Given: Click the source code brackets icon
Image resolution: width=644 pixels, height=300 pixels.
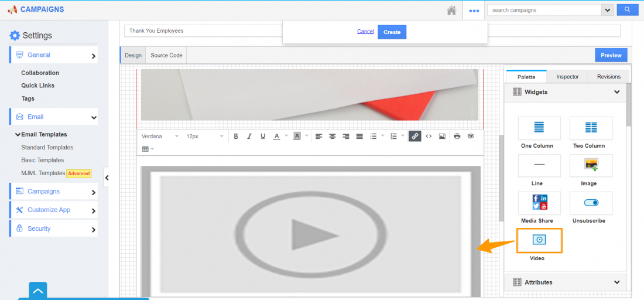Looking at the screenshot, I should pyautogui.click(x=429, y=137).
